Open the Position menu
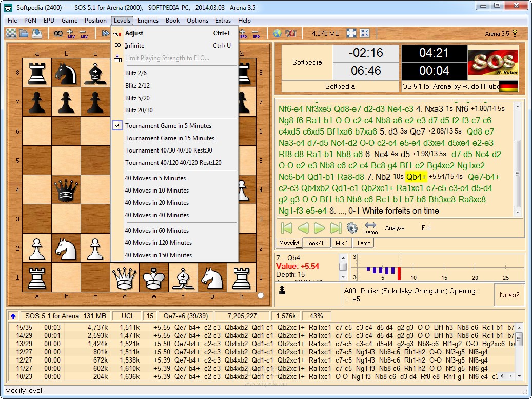Viewport: 532px width, 399px height. 95,21
